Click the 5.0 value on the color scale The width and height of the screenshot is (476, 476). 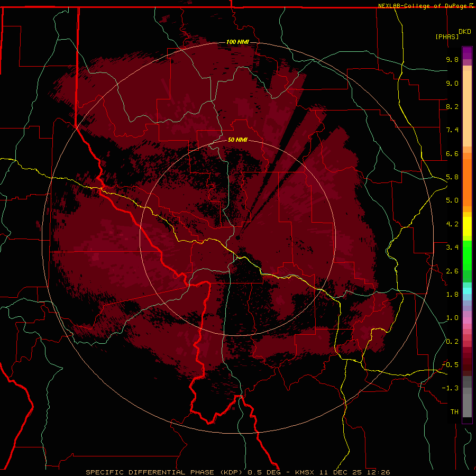(x=452, y=200)
